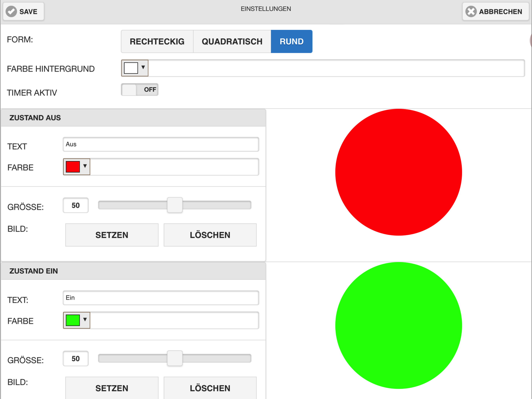Click the green Farbe swatch in Zustand Ein
Image resolution: width=532 pixels, height=399 pixels.
(73, 320)
